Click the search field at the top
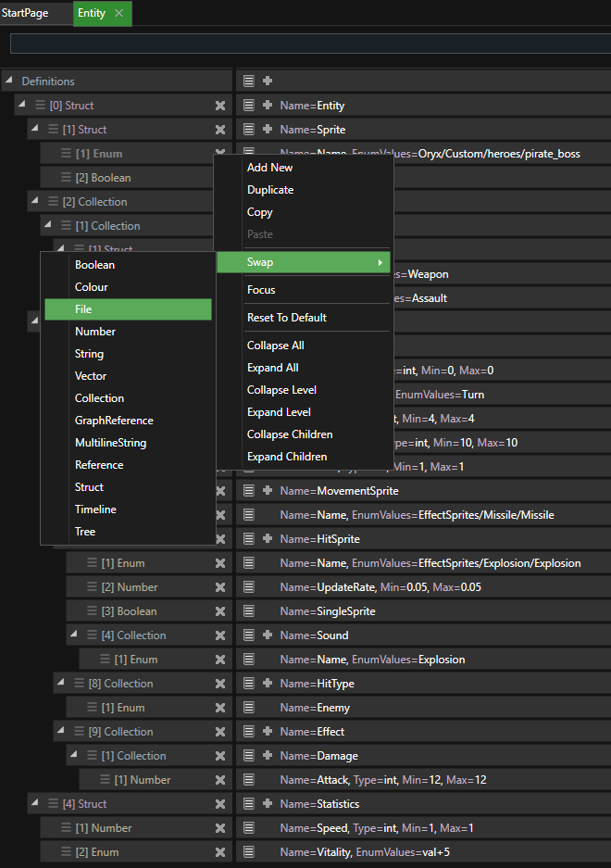 [310, 44]
